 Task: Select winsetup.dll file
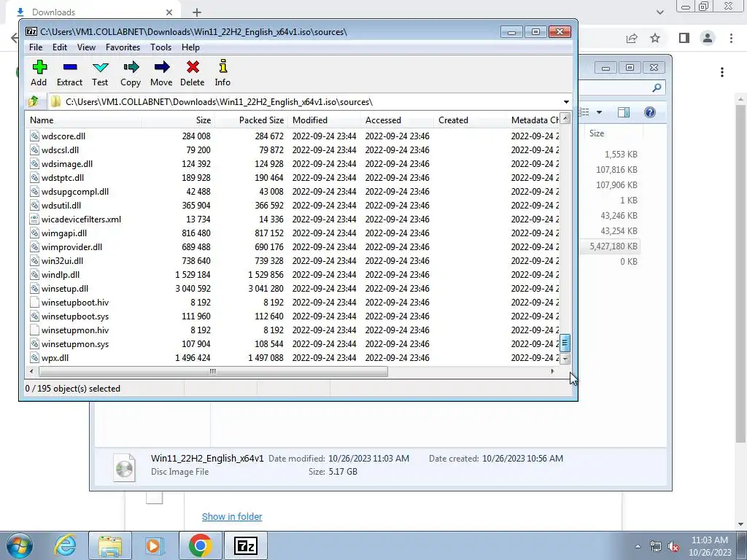click(x=65, y=288)
